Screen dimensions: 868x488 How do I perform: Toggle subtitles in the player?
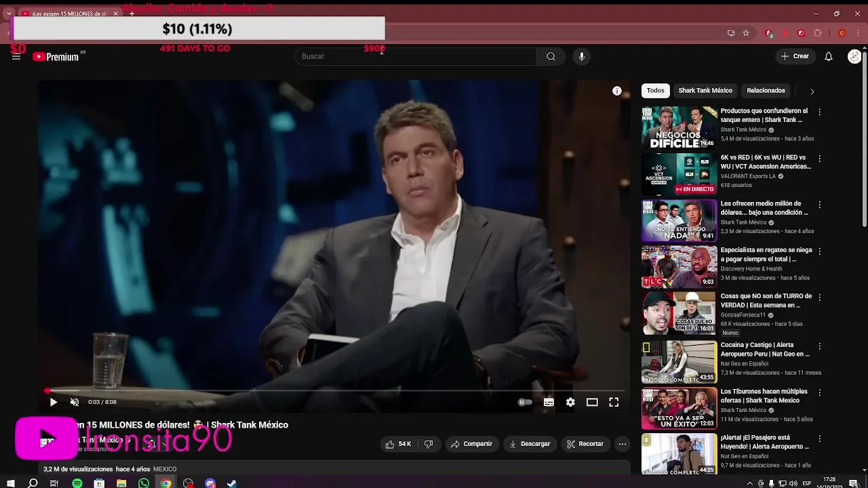(549, 402)
